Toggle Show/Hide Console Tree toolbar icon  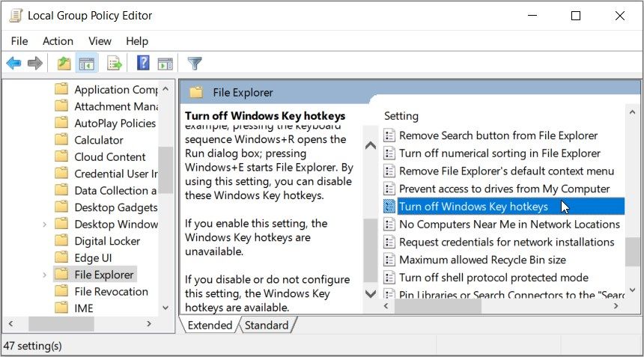87,64
